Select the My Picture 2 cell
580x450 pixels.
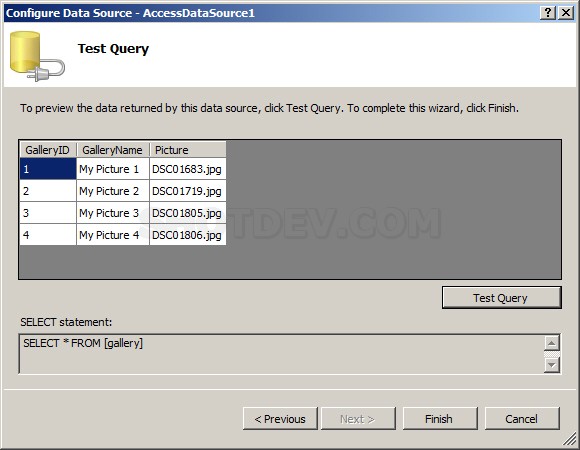point(112,191)
